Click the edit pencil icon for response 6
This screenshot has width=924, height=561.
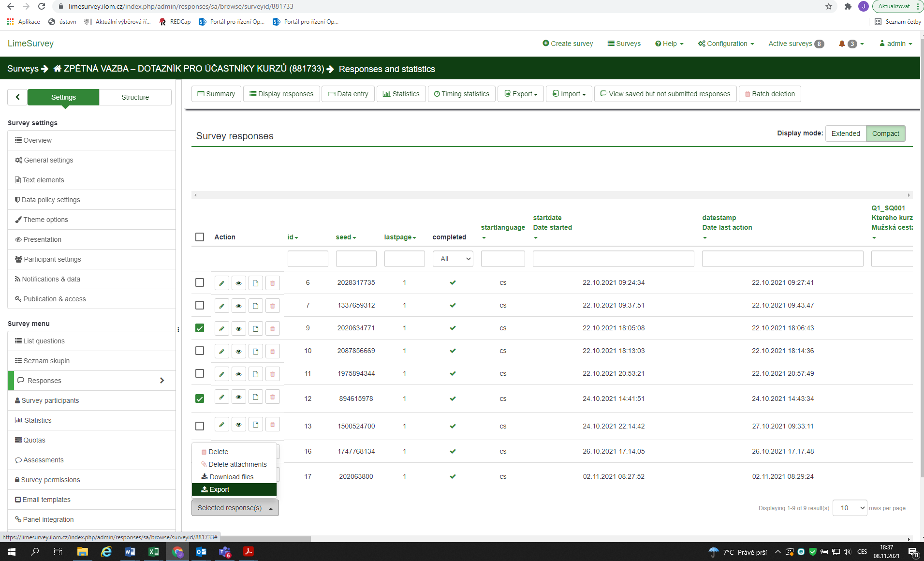coord(221,283)
